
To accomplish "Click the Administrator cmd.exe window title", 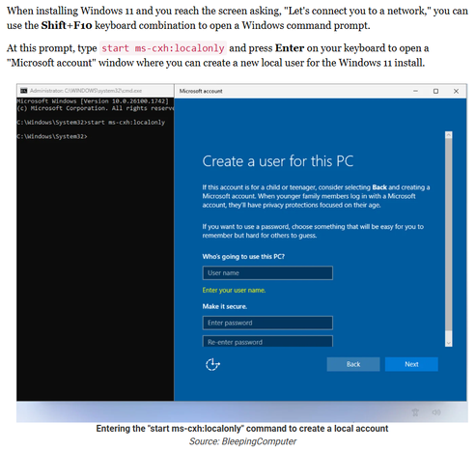I will pyautogui.click(x=86, y=91).
